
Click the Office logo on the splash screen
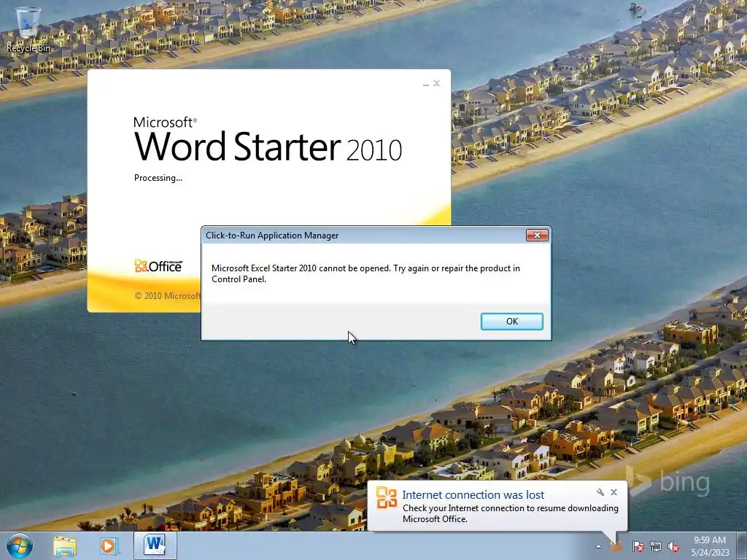click(158, 265)
